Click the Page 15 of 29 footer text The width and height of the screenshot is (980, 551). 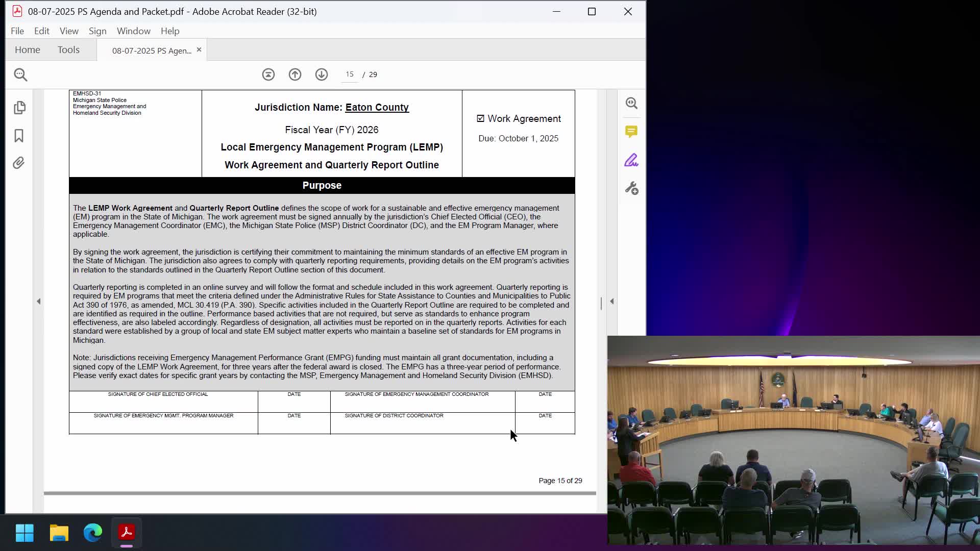click(560, 481)
